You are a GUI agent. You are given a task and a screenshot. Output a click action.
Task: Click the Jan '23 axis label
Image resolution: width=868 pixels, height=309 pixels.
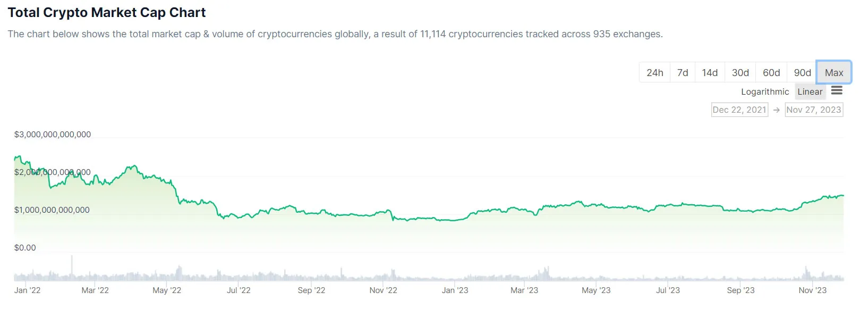[x=454, y=290]
